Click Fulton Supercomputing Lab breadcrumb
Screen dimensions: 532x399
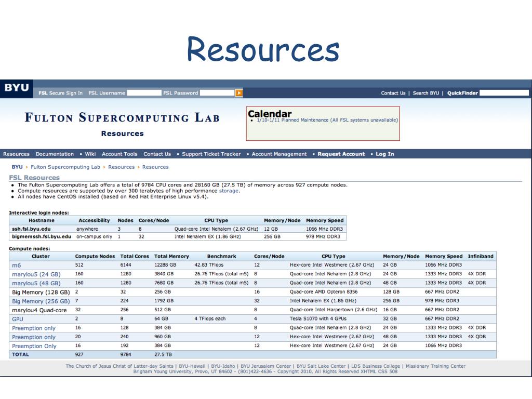click(65, 167)
